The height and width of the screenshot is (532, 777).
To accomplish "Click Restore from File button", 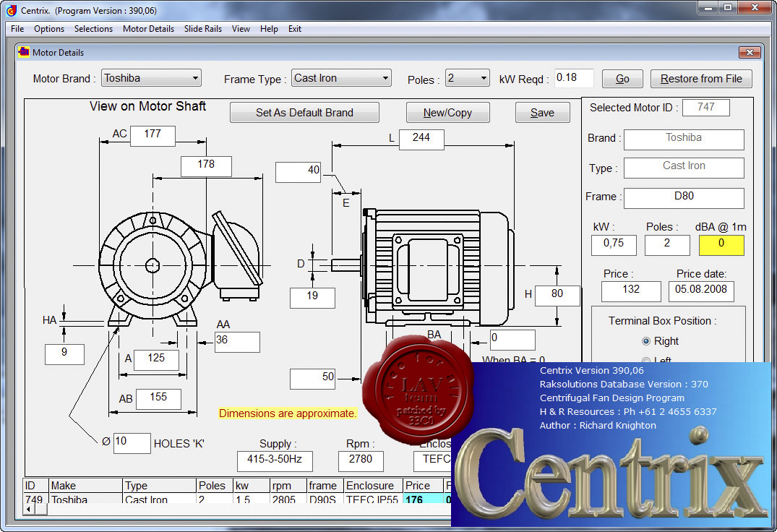I will (x=701, y=79).
